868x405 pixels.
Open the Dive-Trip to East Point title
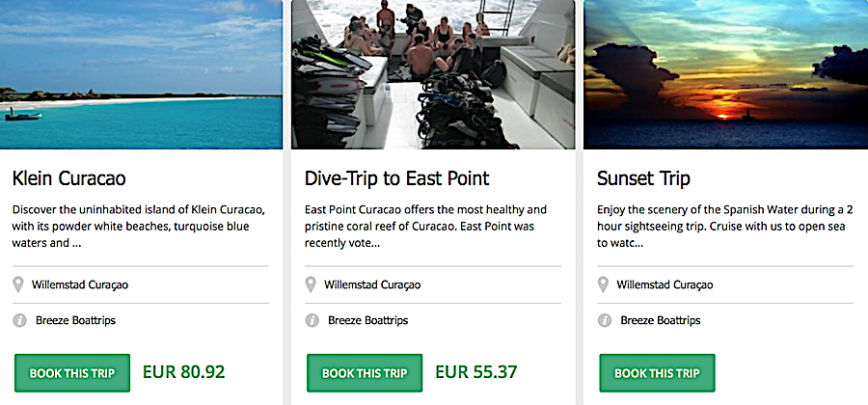[396, 178]
